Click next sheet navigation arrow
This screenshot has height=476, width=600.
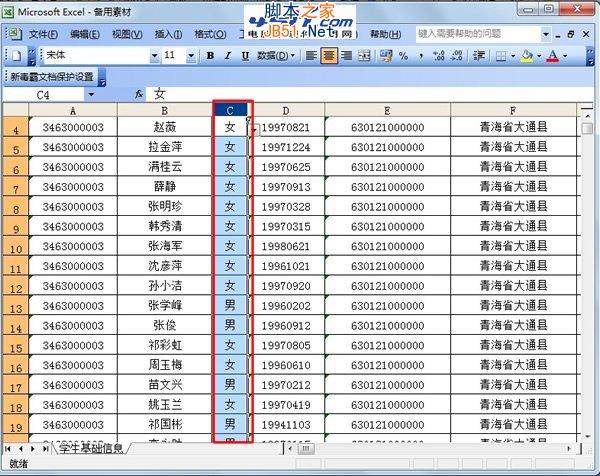coord(33,448)
